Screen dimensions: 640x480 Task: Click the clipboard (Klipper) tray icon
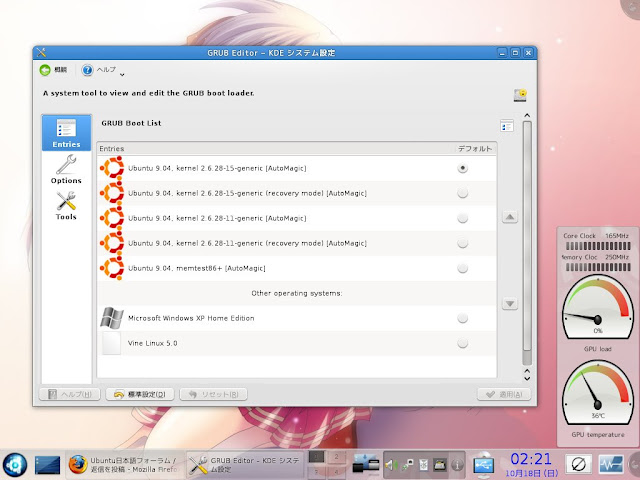(x=424, y=465)
